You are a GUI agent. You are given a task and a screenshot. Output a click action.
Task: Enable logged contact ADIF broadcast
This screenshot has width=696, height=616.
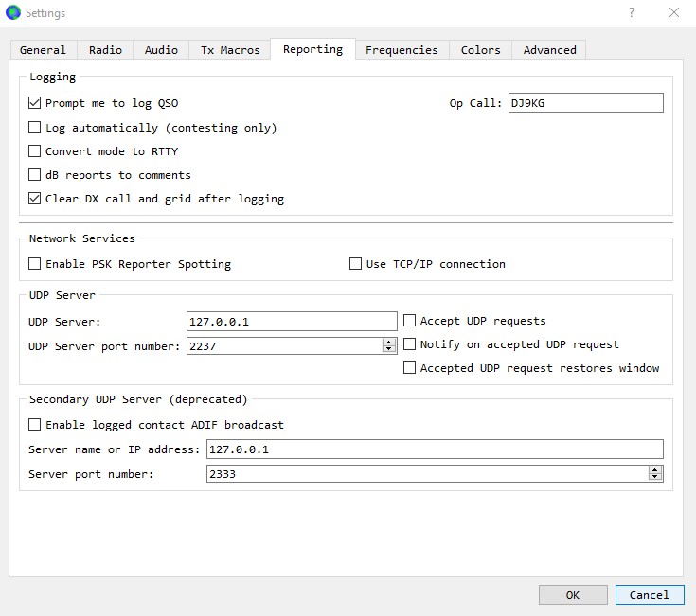coord(35,425)
